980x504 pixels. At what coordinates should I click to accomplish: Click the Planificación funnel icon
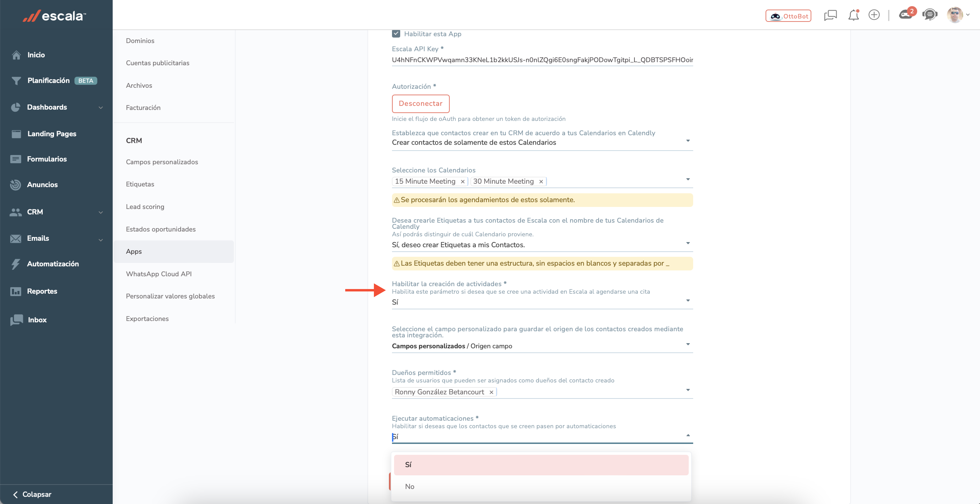click(16, 81)
